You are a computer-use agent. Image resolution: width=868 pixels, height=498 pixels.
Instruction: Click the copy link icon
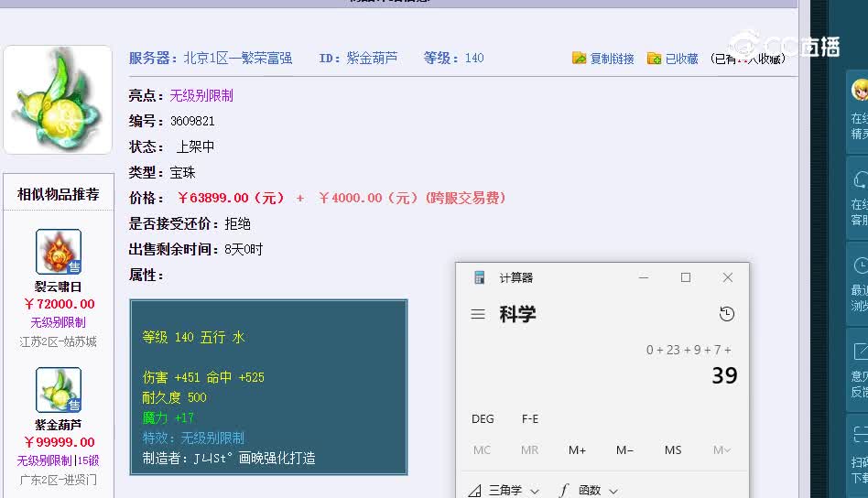point(579,58)
